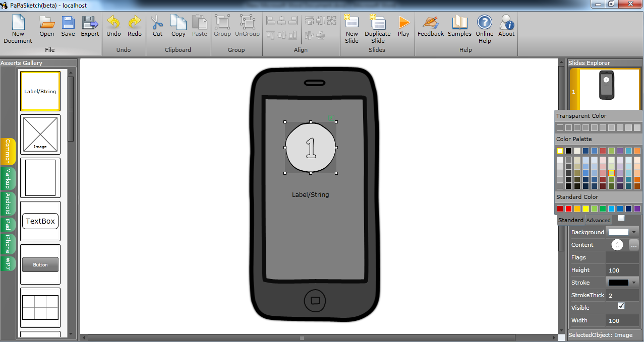Undo the last action
644x342 pixels.
(x=113, y=26)
